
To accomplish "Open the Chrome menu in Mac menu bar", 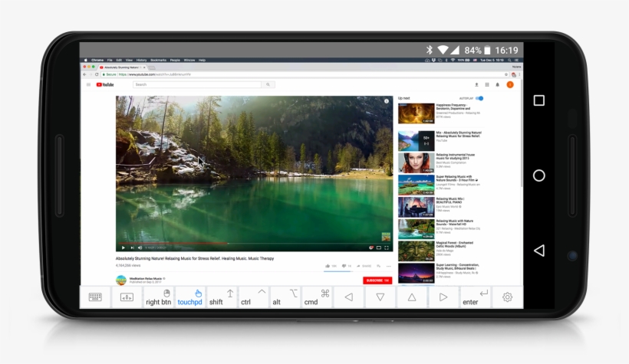I will tap(97, 60).
